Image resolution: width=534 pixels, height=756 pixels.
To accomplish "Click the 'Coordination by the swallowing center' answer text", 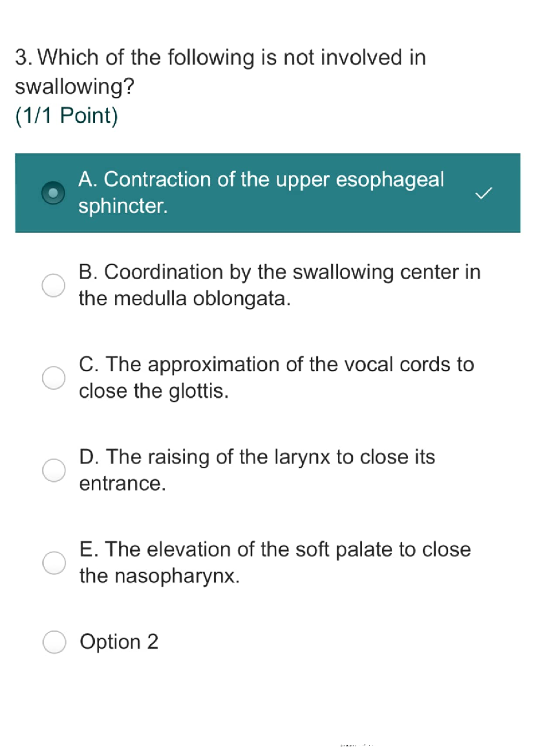I will coord(279,272).
